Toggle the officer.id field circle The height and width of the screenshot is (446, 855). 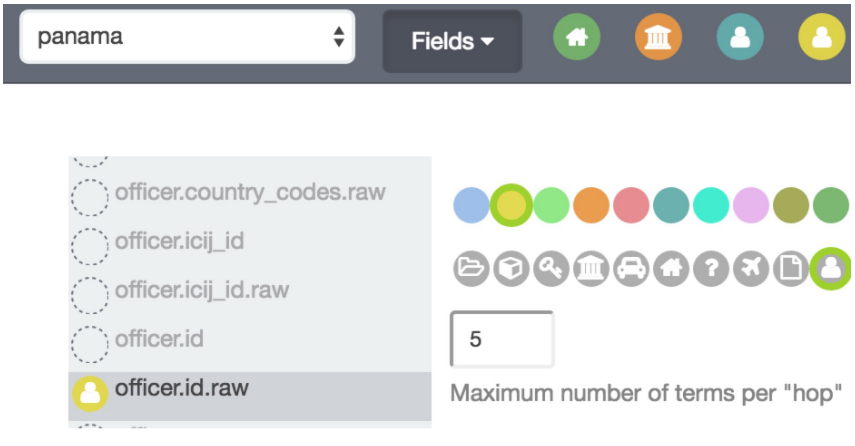90,341
